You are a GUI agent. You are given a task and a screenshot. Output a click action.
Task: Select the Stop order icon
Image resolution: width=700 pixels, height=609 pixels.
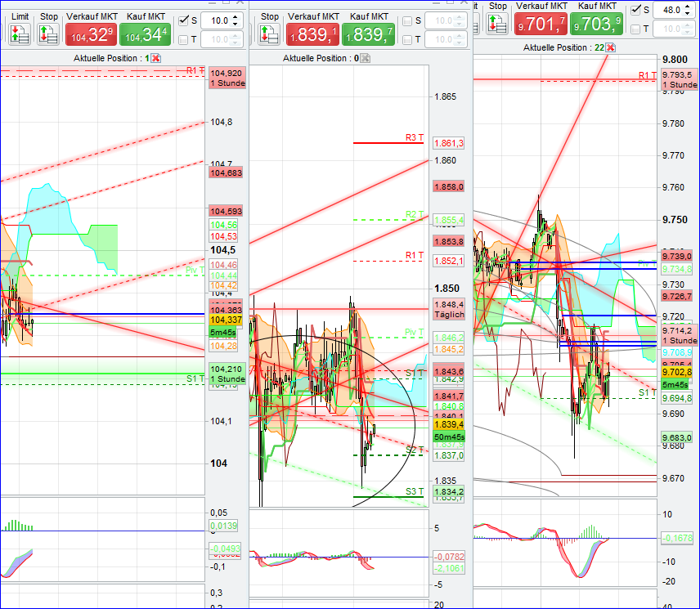(x=48, y=33)
